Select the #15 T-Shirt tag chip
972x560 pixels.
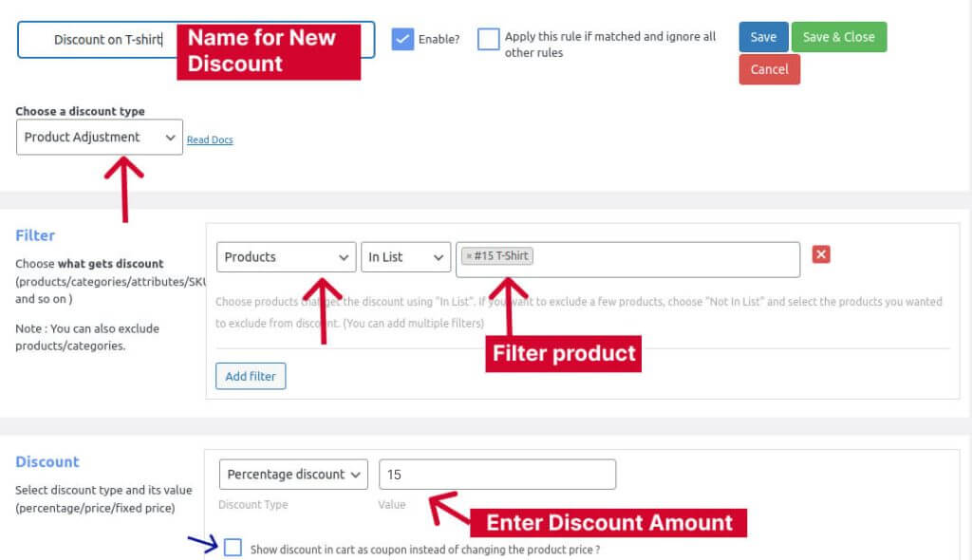click(x=497, y=255)
